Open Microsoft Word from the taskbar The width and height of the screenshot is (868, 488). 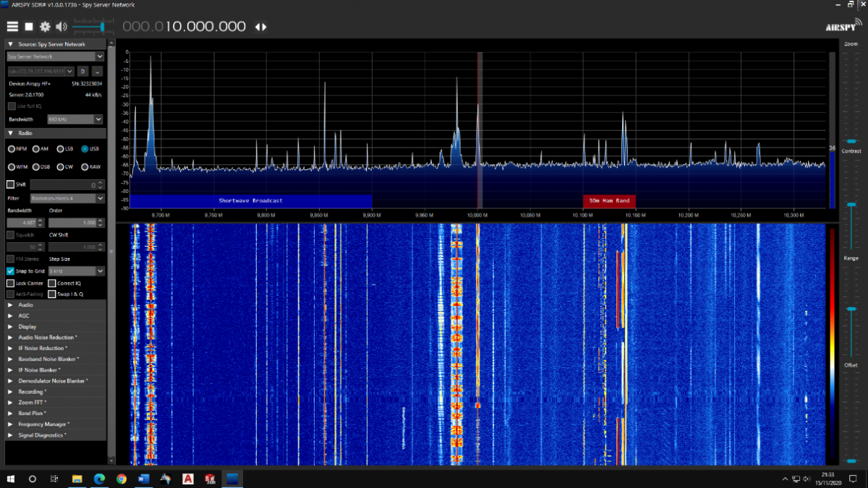pos(142,479)
